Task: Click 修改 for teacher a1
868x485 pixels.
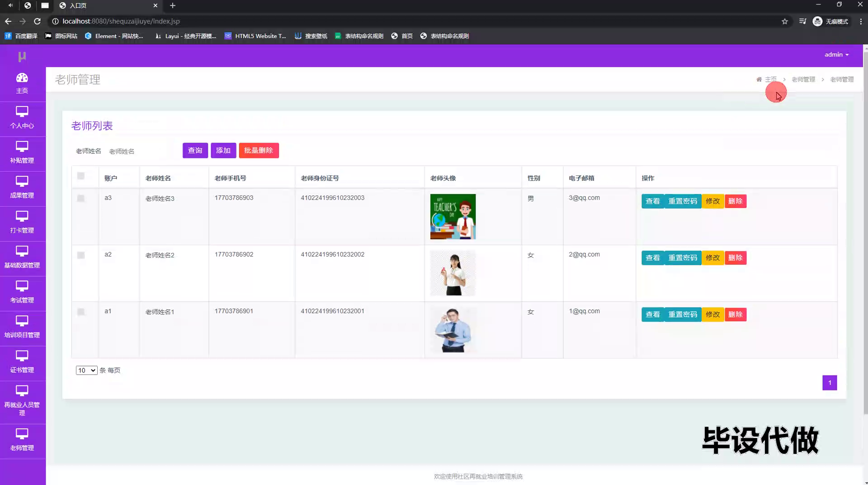Action: (x=713, y=314)
